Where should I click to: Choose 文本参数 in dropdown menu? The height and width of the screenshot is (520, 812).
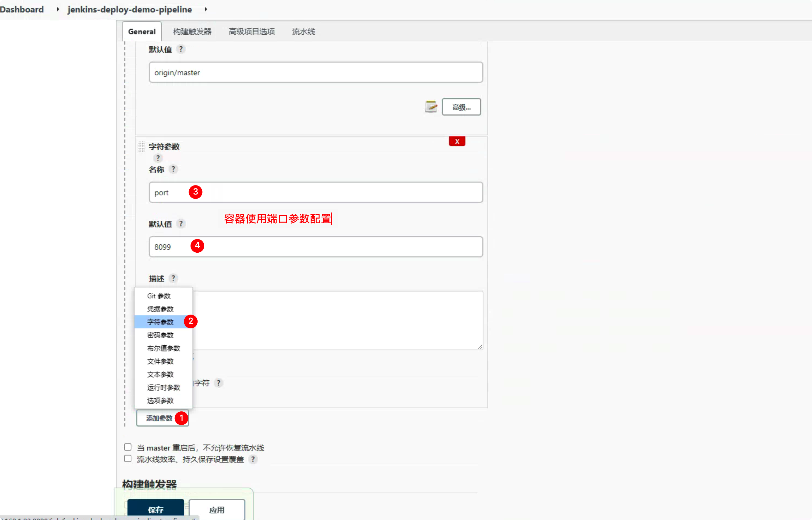pos(164,374)
